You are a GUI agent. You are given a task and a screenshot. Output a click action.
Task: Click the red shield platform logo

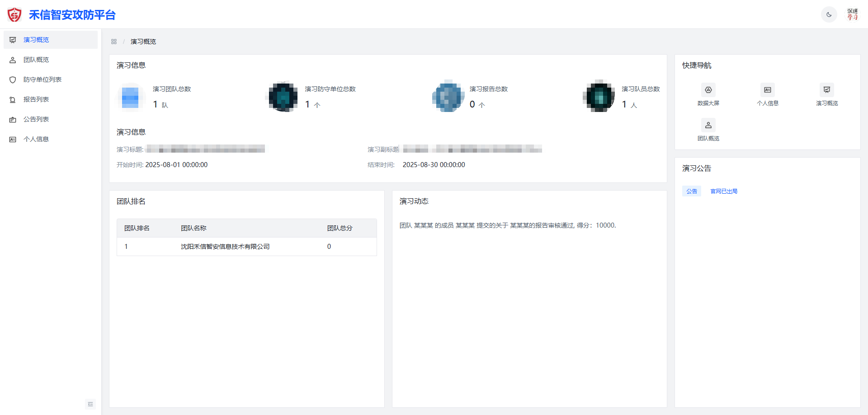14,14
